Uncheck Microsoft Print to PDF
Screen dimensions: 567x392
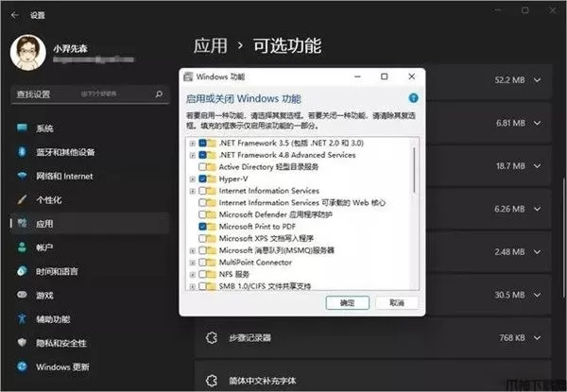[202, 227]
